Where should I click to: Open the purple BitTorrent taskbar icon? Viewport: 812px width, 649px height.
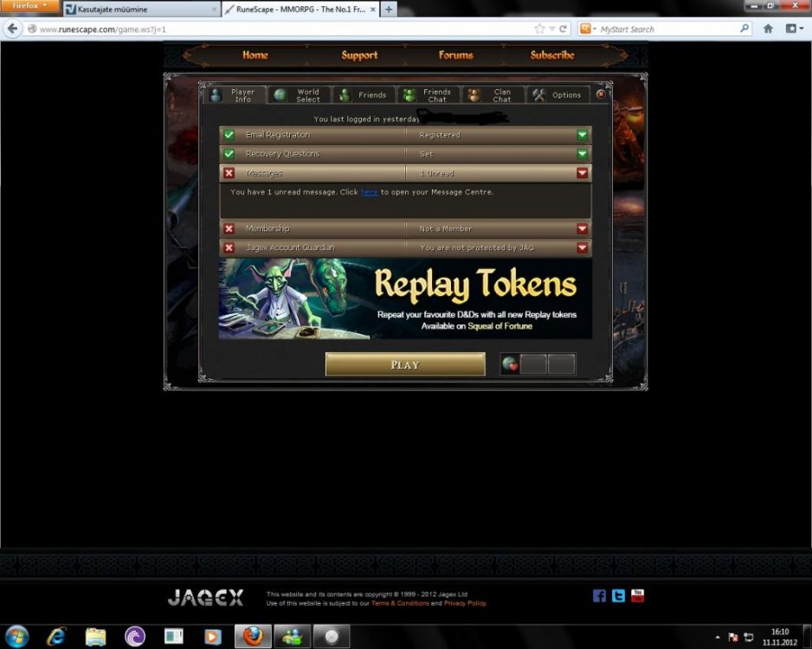click(135, 636)
